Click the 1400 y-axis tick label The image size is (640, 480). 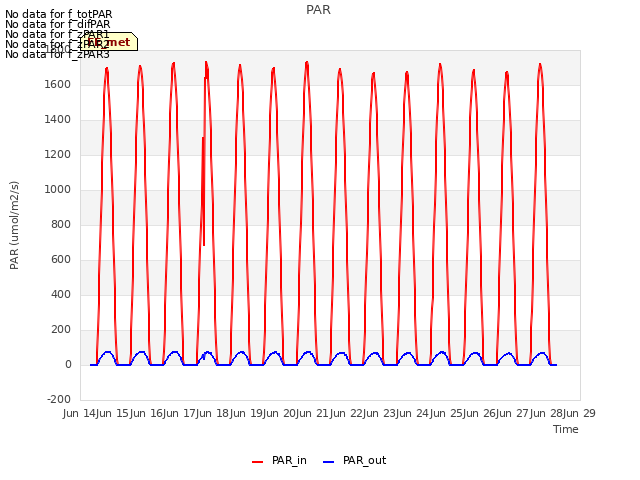(58, 120)
